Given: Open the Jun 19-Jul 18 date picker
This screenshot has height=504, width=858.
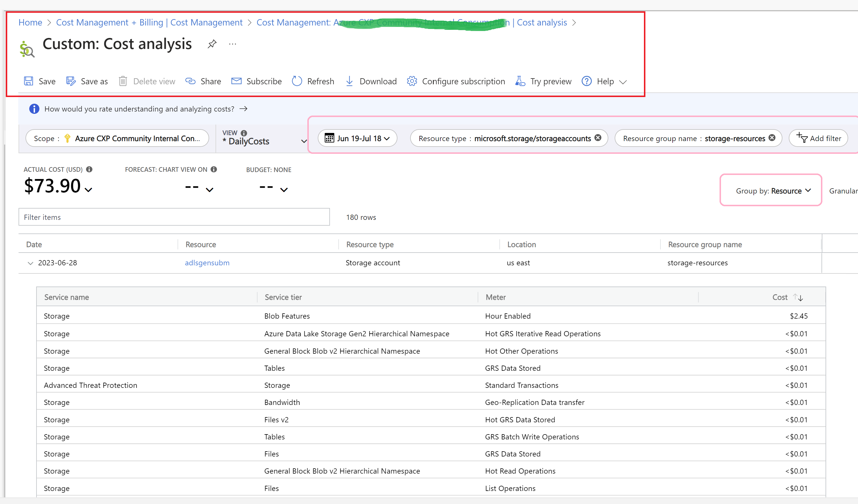Looking at the screenshot, I should coord(357,138).
